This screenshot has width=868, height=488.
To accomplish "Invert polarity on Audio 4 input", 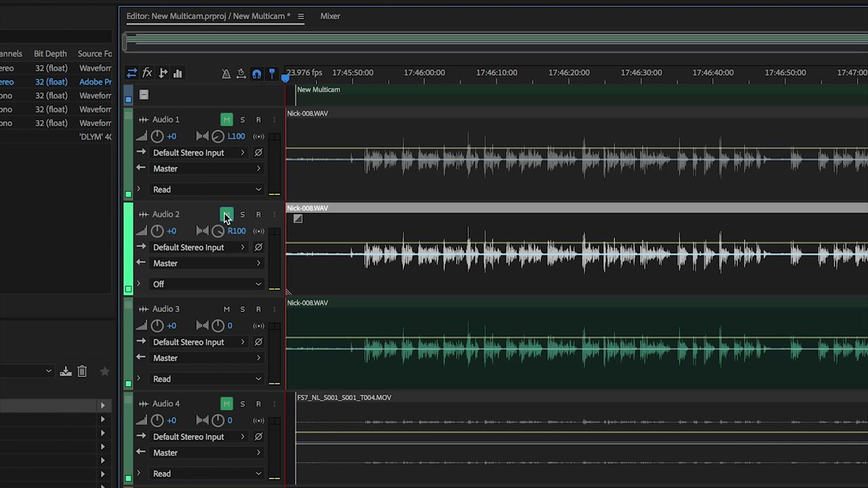I will (x=258, y=437).
